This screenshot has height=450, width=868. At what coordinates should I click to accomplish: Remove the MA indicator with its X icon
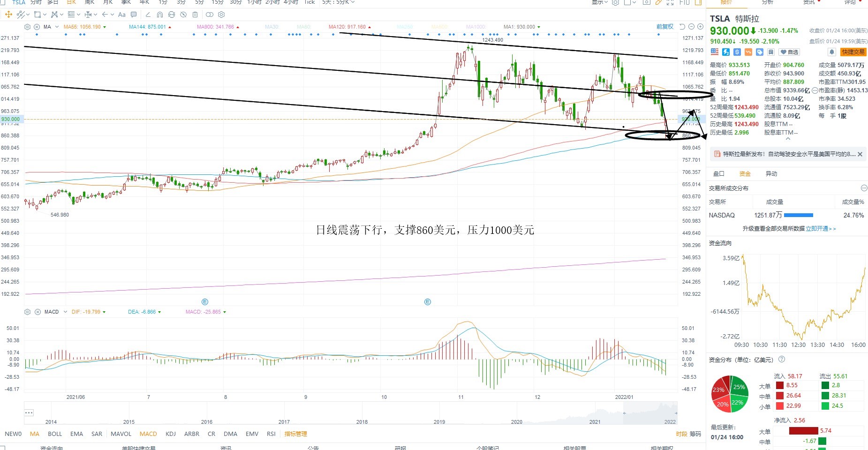click(37, 27)
